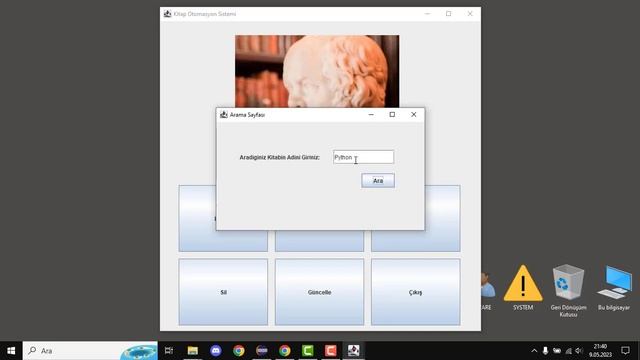
Task: Click the Aradiginiz Kitabin Adini Giriniz label
Action: [x=280, y=158]
